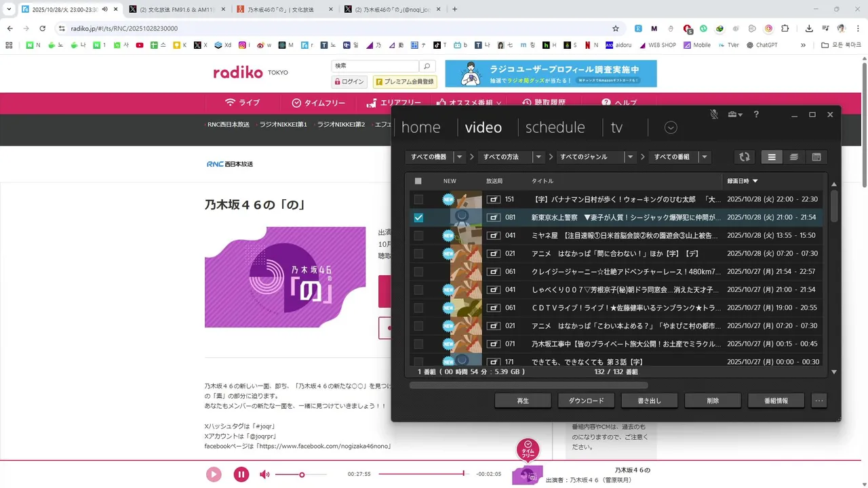Image resolution: width=868 pixels, height=488 pixels.
Task: Click the radiko search magnifier icon
Action: click(427, 66)
